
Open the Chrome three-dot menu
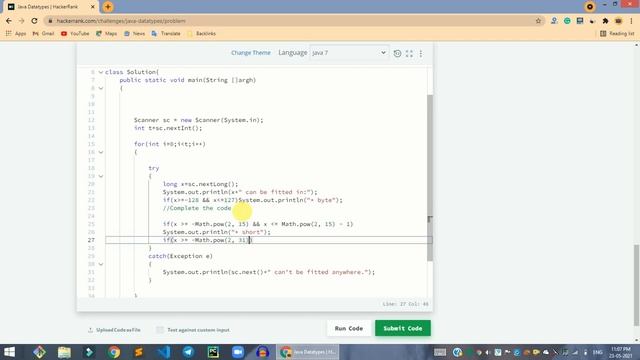click(x=631, y=20)
